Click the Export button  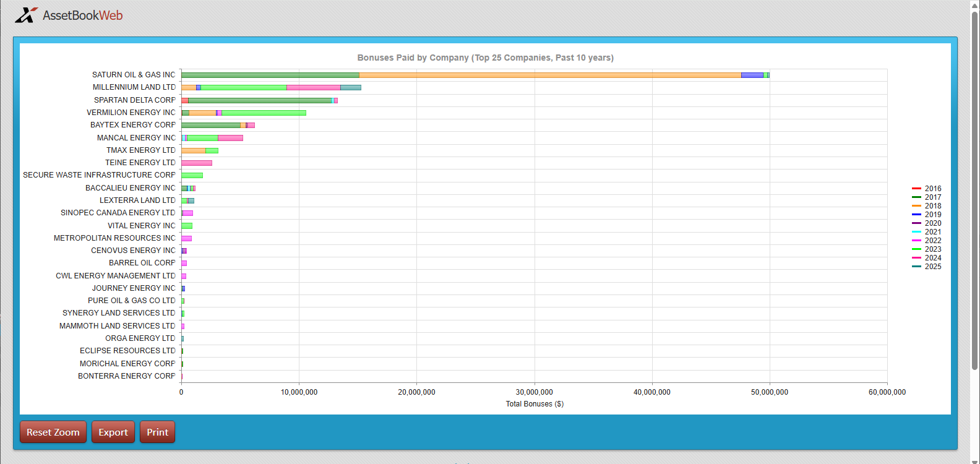point(113,432)
